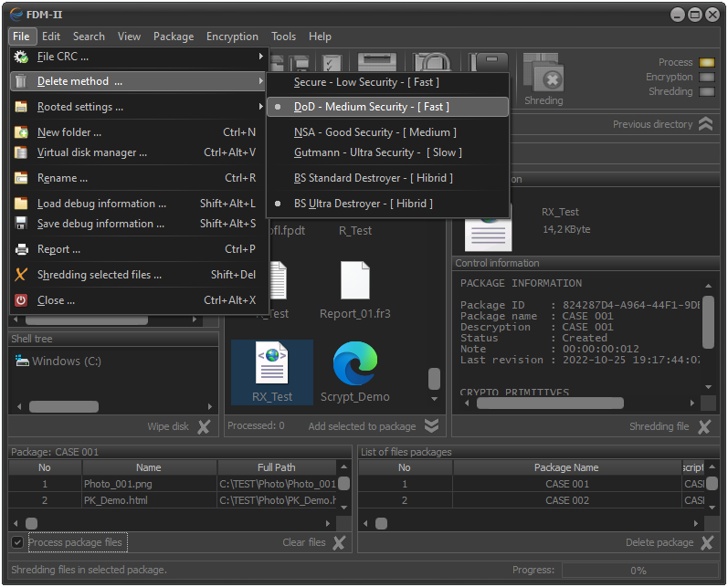
Task: Select BS Ultra Destroyer delete method
Action: pos(387,204)
